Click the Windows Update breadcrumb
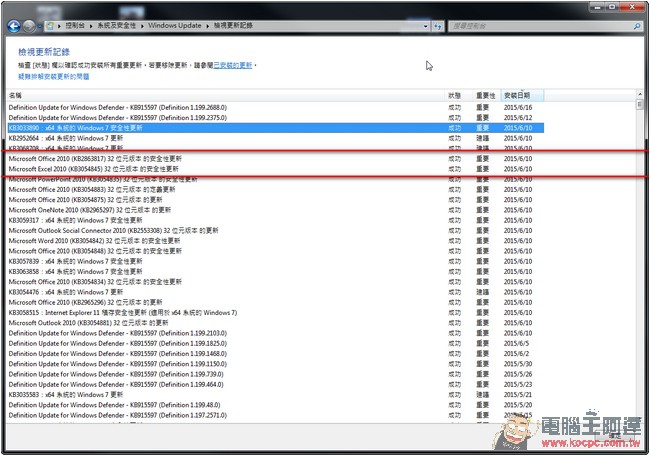Image resolution: width=650 pixels, height=456 pixels. click(175, 25)
